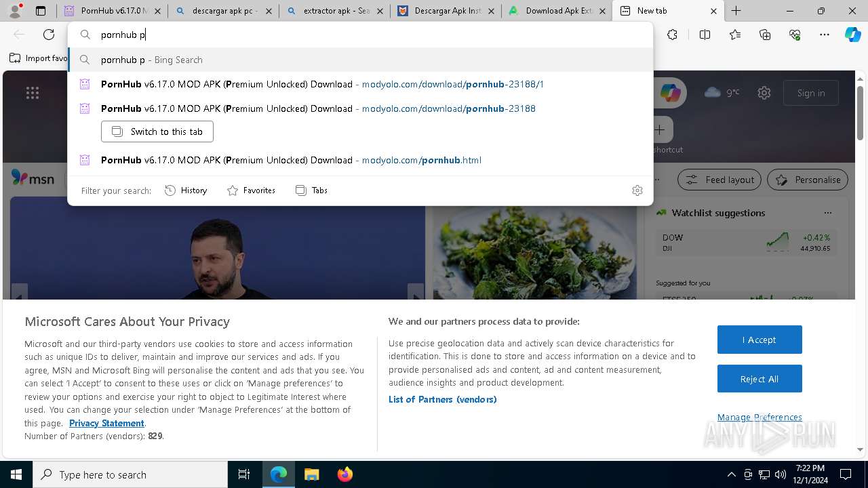Click the address bar text field

pyautogui.click(x=360, y=35)
